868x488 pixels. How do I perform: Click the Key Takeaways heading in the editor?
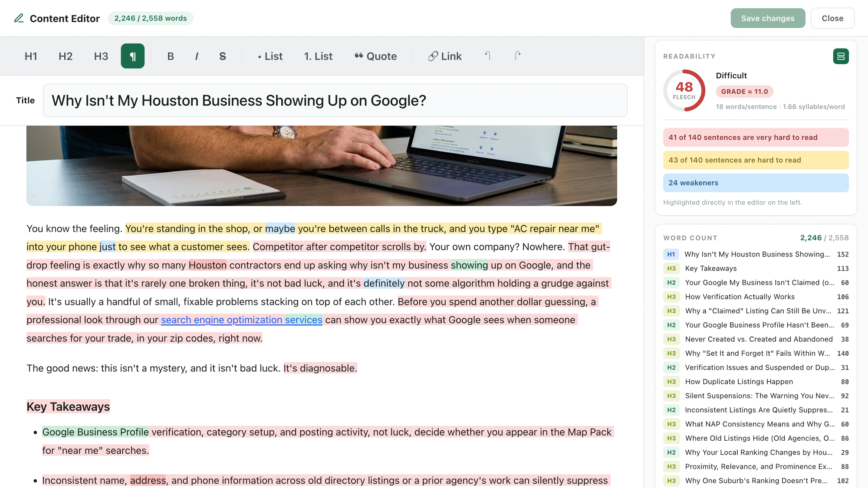[68, 407]
